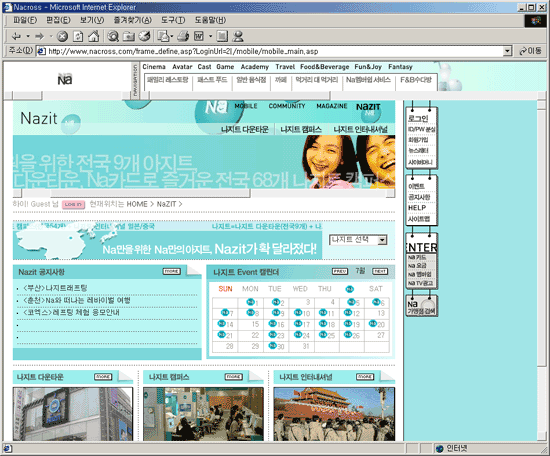
Task: Click the page icon in address bar
Action: 41,51
